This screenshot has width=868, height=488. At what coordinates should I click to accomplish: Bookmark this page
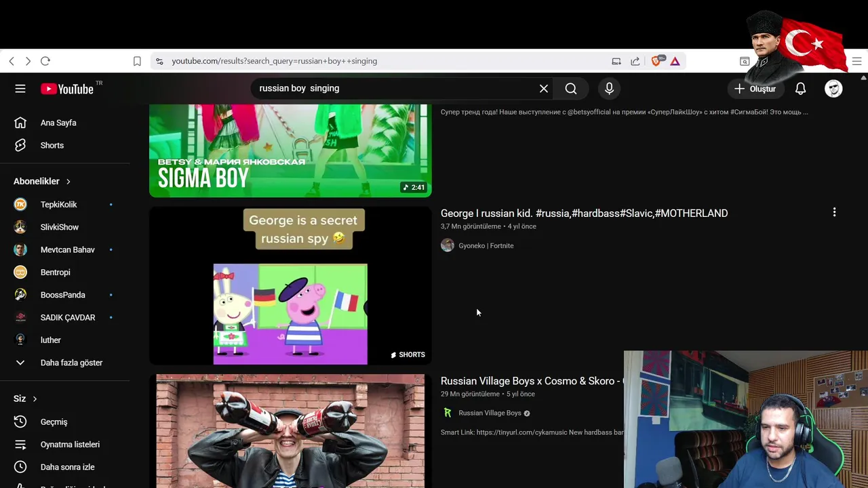pyautogui.click(x=137, y=61)
